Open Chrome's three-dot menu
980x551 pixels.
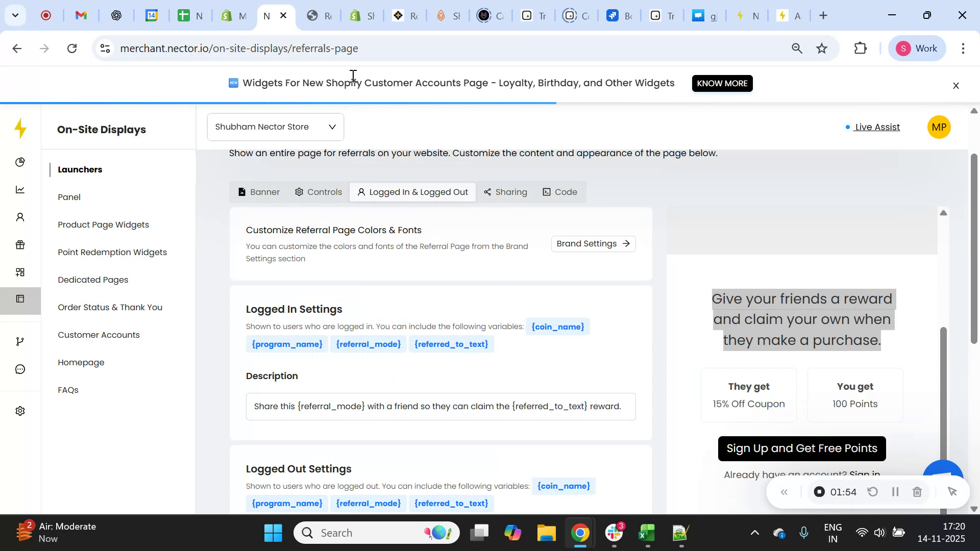click(964, 48)
